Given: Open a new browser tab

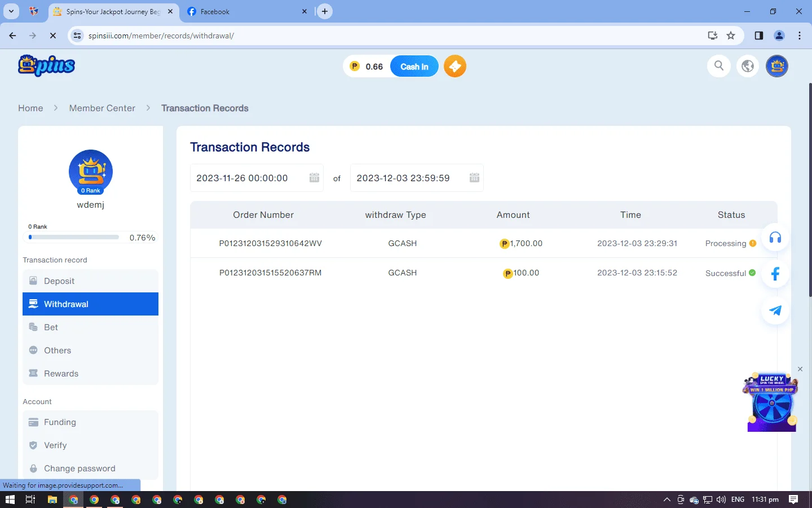Looking at the screenshot, I should (325, 11).
